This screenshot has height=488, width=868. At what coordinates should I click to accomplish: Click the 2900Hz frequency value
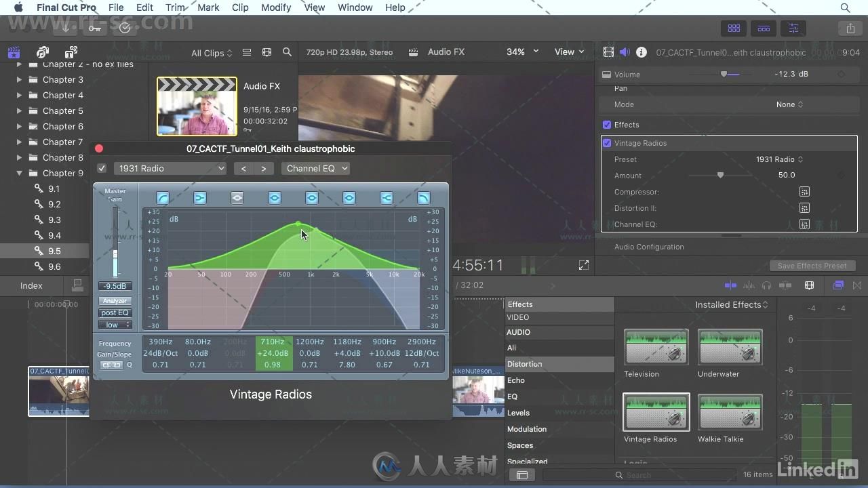pyautogui.click(x=422, y=342)
